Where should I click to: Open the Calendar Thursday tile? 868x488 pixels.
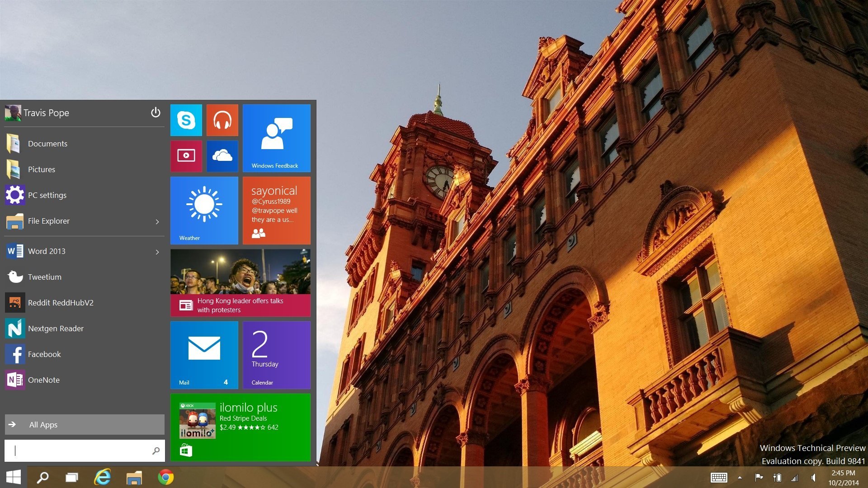(x=276, y=355)
